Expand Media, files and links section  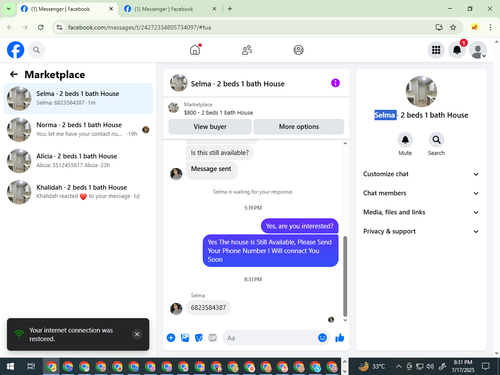(421, 212)
